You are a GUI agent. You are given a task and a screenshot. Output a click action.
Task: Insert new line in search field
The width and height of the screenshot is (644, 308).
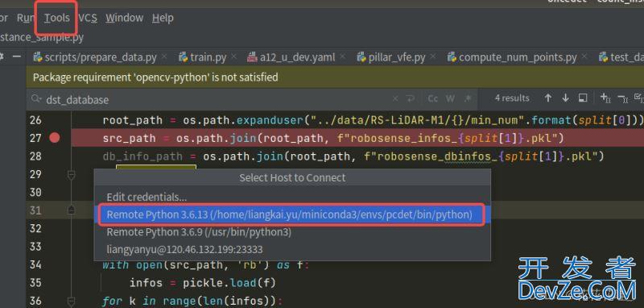[x=410, y=98]
